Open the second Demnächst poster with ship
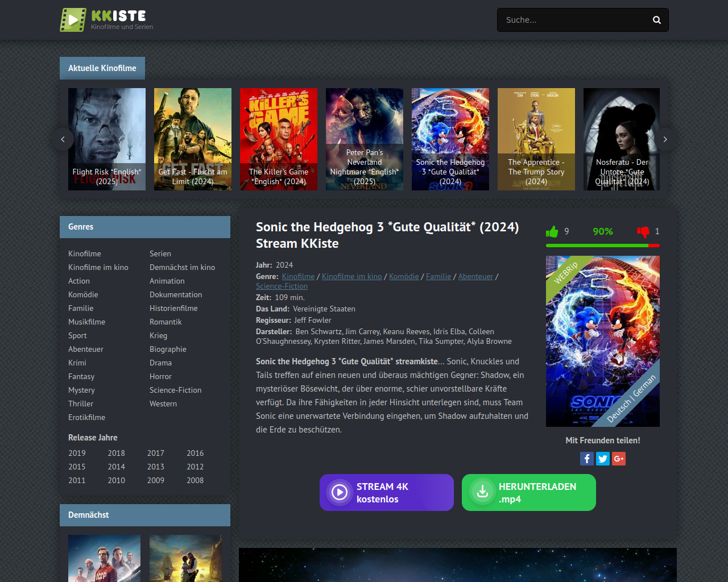The image size is (728, 582). pyautogui.click(x=185, y=558)
